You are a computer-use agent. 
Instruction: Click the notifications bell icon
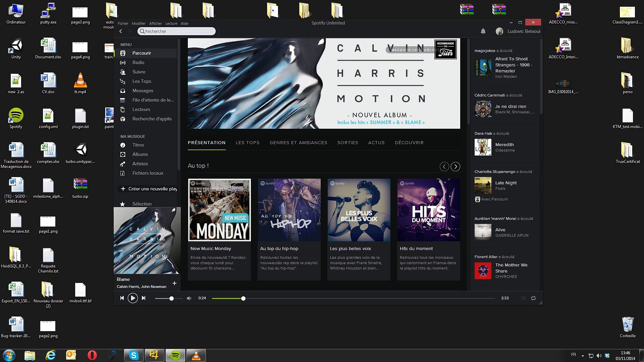coord(483,31)
